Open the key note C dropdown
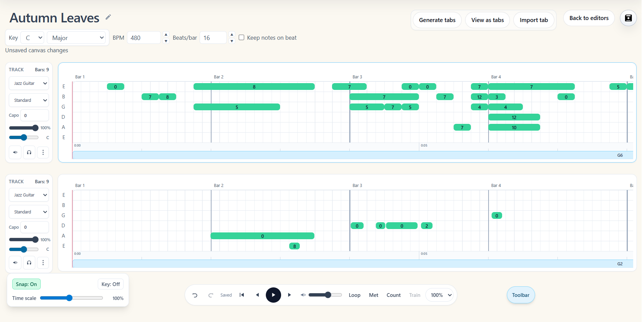Viewport: 644px width, 322px height. 33,38
